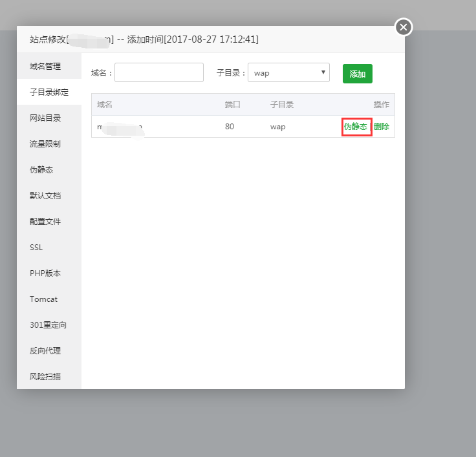Click the 端口 column header
Image resolution: width=476 pixels, height=457 pixels.
click(x=233, y=104)
